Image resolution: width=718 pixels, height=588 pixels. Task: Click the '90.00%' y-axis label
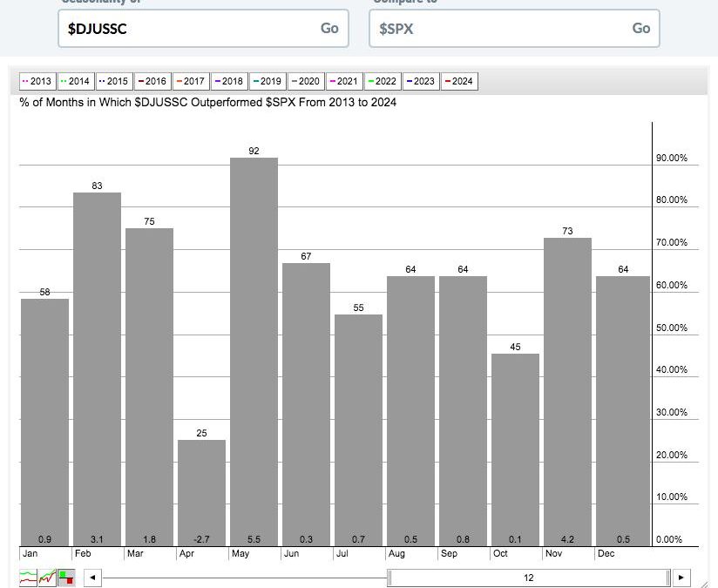[x=672, y=158]
